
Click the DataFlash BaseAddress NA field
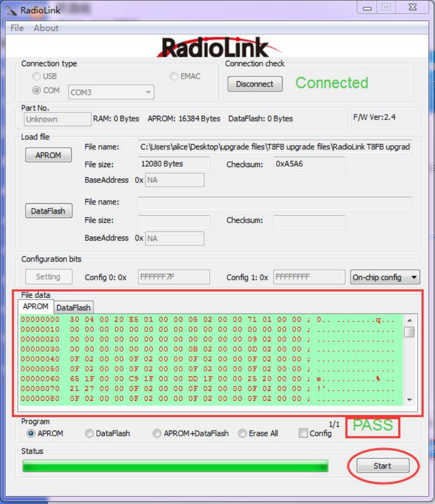175,238
